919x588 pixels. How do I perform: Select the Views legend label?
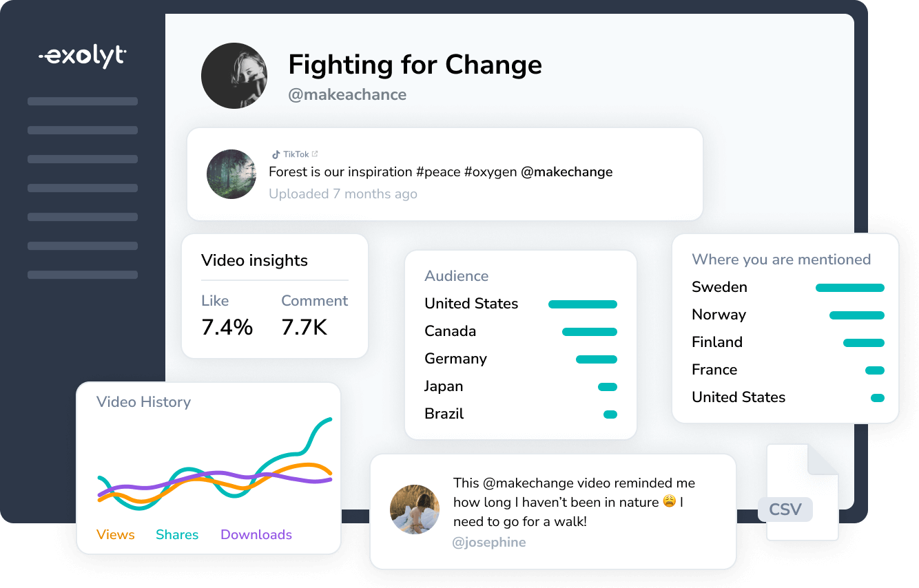(x=116, y=535)
